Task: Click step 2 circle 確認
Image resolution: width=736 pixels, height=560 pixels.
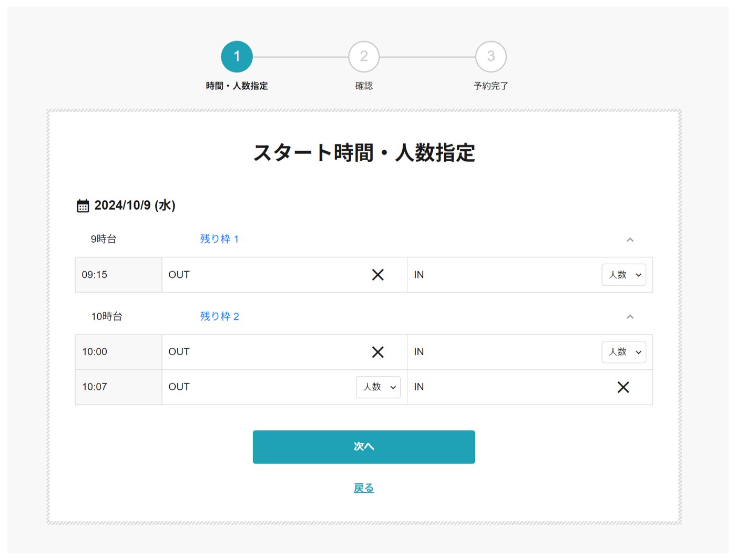Action: coord(364,57)
